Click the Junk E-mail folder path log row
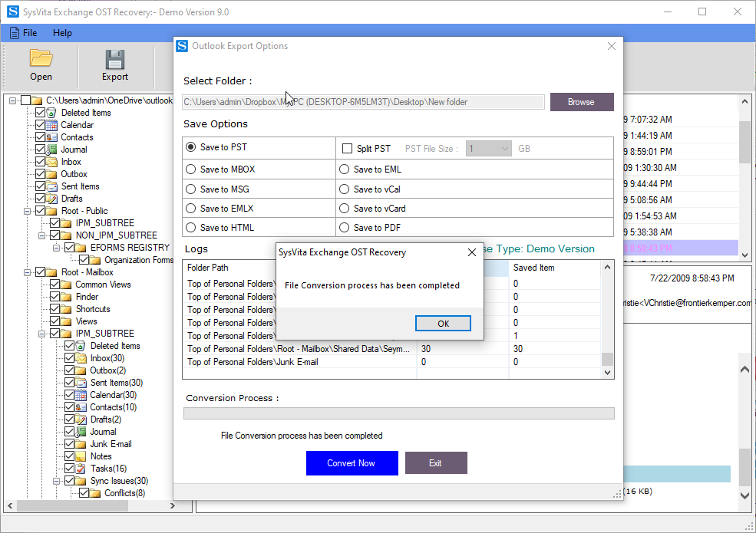The image size is (756, 533). point(391,362)
